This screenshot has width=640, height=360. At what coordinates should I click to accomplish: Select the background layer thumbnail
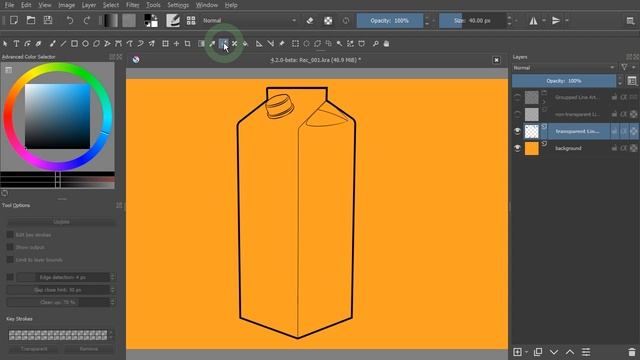click(x=531, y=148)
